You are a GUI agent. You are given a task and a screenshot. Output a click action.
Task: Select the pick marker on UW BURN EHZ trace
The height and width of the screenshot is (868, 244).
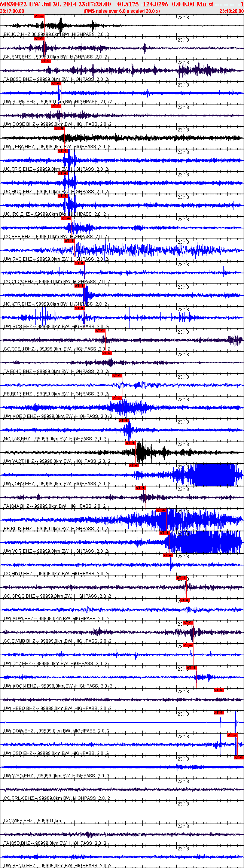tap(56, 84)
